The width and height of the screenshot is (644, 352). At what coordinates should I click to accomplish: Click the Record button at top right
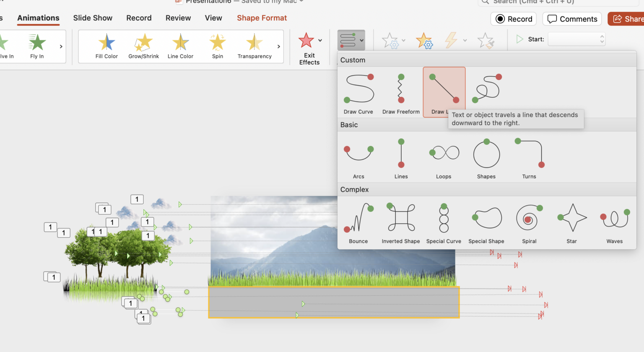(x=514, y=19)
